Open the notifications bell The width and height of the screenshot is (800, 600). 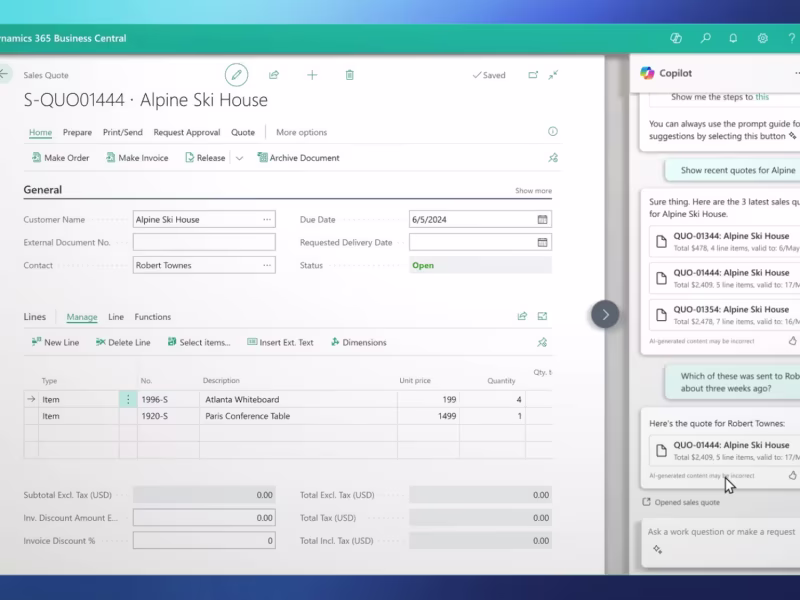pyautogui.click(x=733, y=38)
